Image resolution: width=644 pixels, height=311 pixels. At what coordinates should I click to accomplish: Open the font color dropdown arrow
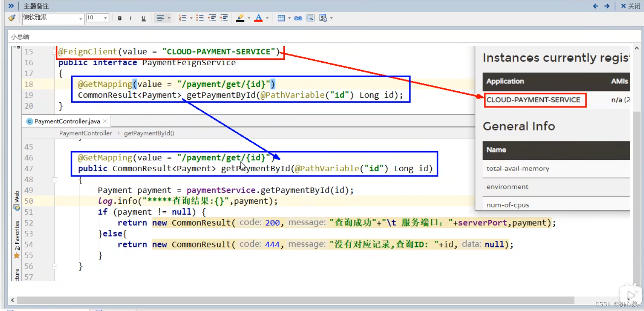coord(267,18)
